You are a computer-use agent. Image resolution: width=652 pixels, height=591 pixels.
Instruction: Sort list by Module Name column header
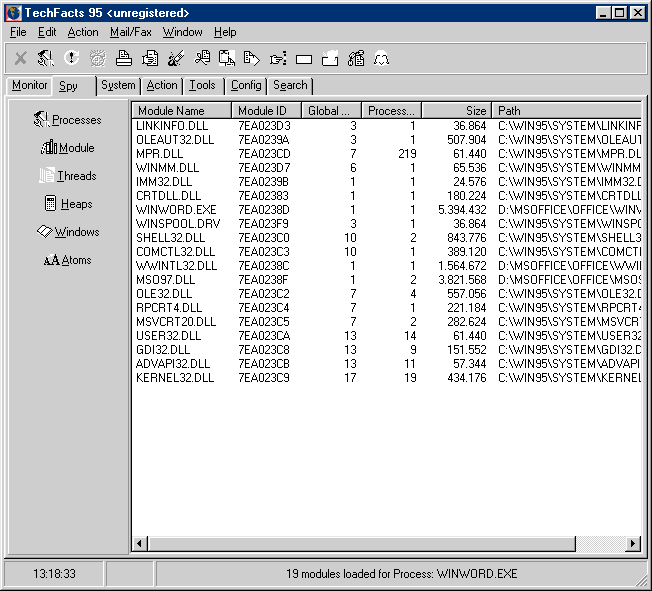tap(182, 111)
